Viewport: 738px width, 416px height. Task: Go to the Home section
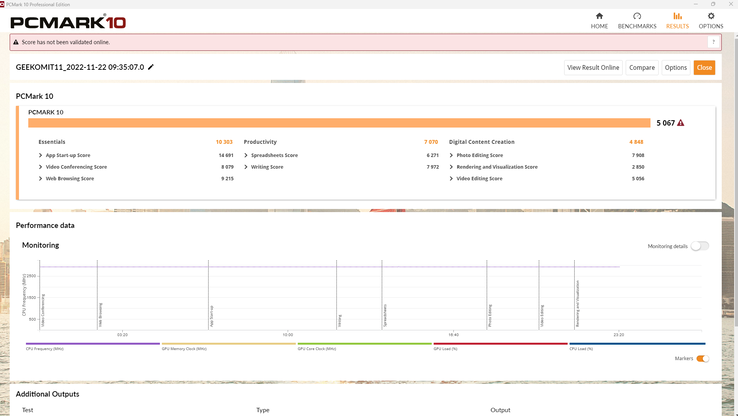[599, 20]
